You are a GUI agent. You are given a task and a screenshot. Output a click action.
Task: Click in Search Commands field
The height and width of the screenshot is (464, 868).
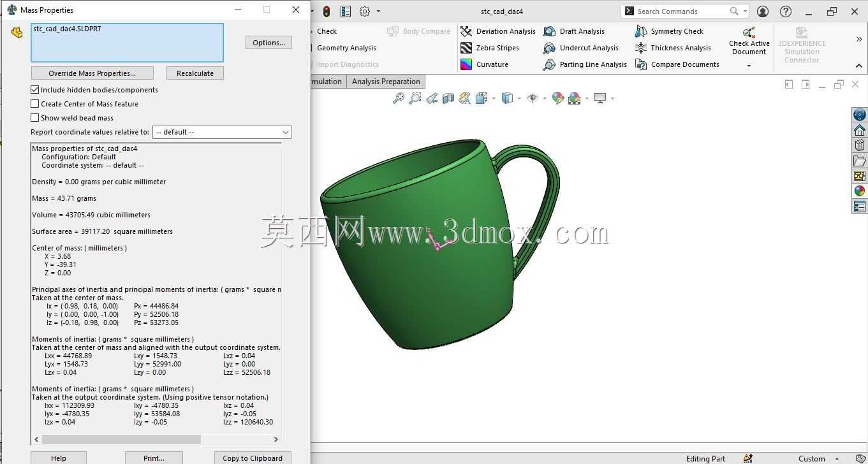click(681, 11)
